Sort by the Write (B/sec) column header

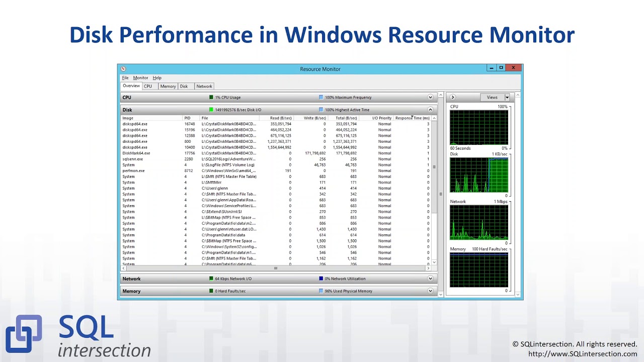click(x=310, y=118)
